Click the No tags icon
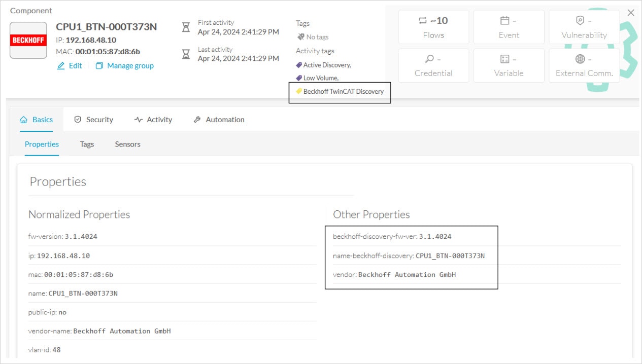 [x=300, y=37]
